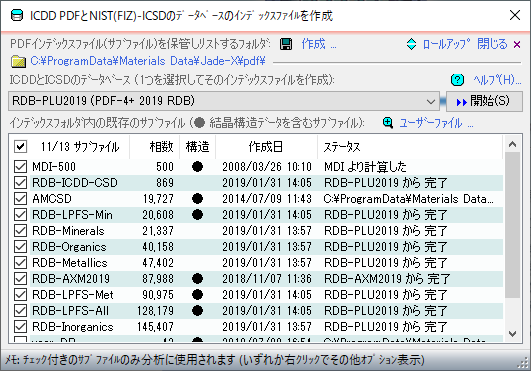
Task: Select the RDB-Organics subfile name
Action: [69, 246]
